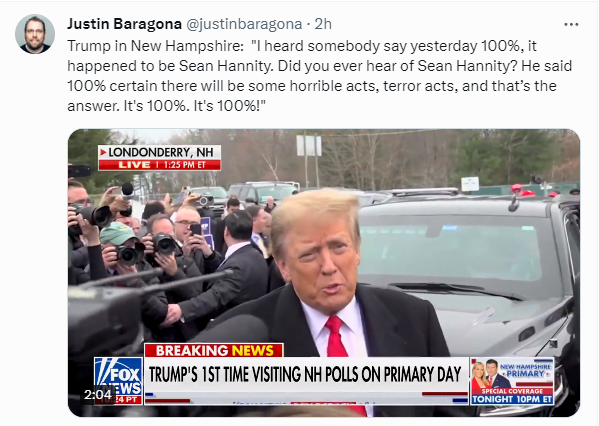This screenshot has width=599, height=426.
Task: Click the Fox News logo in video
Action: coord(118,381)
